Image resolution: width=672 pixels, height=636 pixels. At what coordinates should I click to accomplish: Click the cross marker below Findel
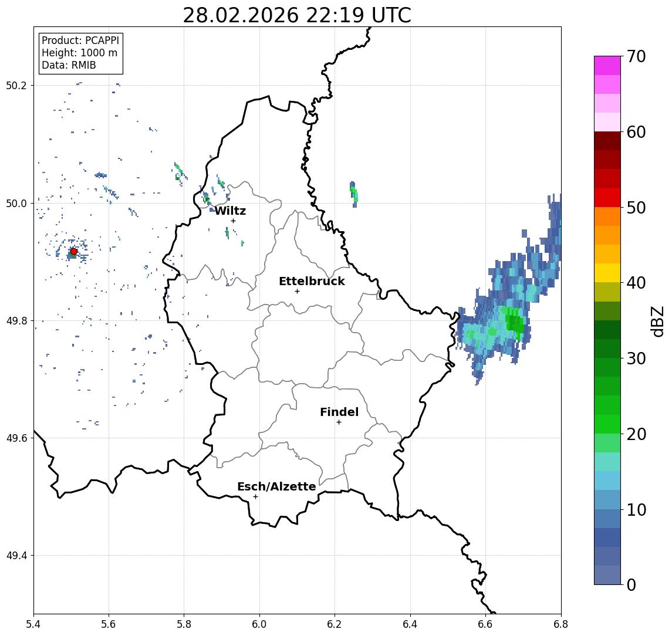pyautogui.click(x=339, y=422)
